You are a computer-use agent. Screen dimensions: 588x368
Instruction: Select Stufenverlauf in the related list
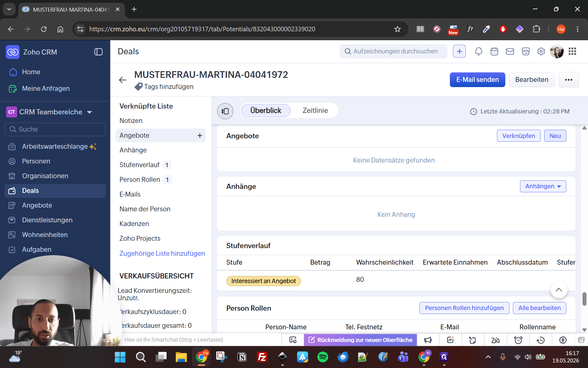(139, 165)
